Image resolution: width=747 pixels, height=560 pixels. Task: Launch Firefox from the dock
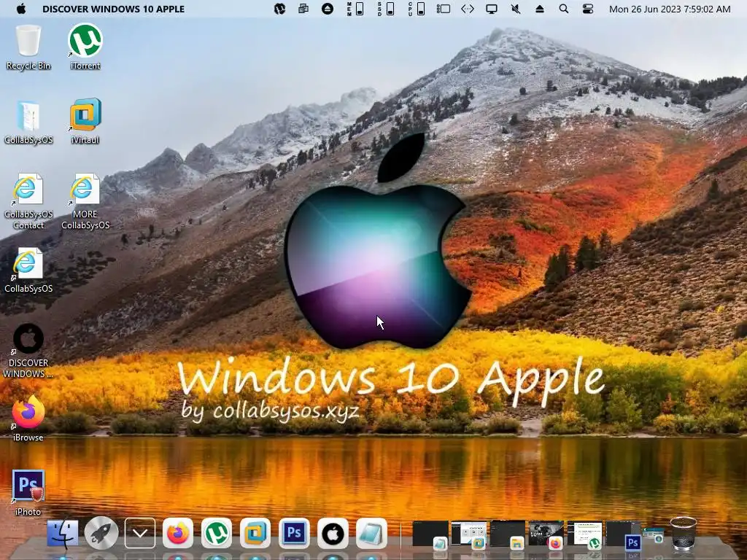[178, 533]
